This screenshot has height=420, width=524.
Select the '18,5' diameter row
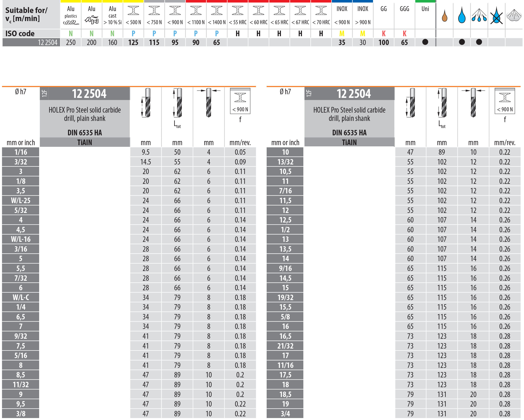tap(285, 394)
